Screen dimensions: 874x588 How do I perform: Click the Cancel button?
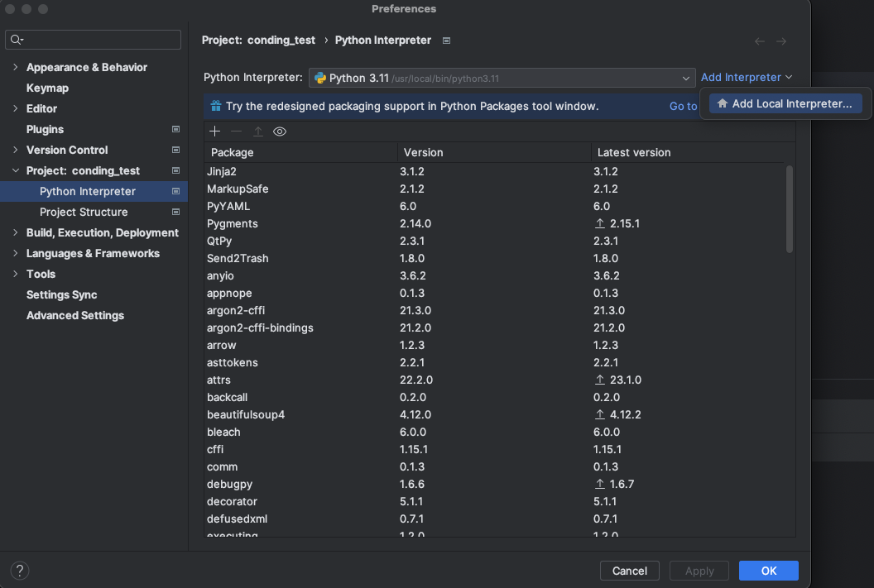(x=629, y=571)
